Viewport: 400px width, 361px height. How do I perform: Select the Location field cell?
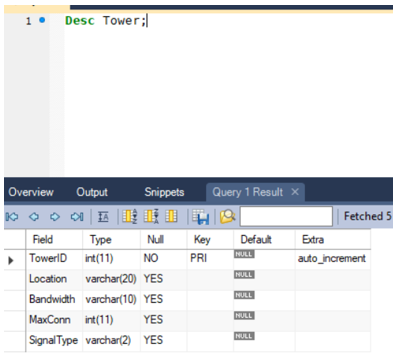[x=54, y=279]
